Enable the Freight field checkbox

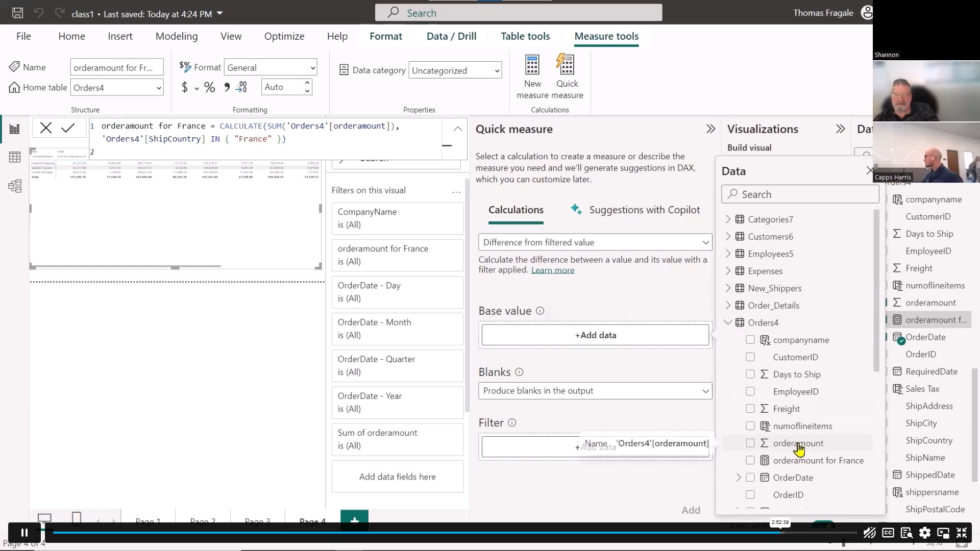(x=750, y=409)
